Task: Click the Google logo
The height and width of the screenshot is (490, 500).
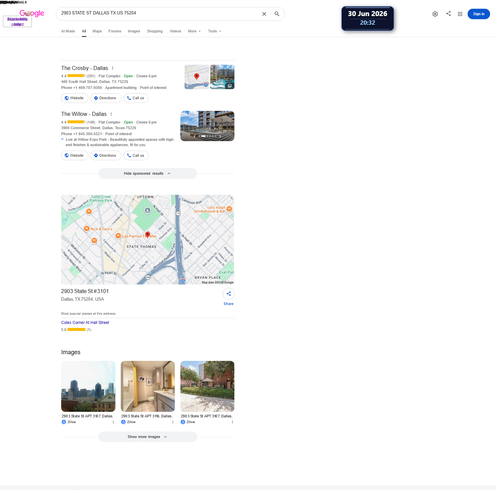Action: [x=32, y=13]
